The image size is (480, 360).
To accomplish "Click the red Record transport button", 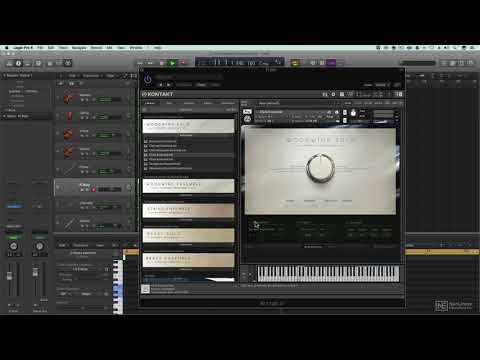I will pos(183,63).
